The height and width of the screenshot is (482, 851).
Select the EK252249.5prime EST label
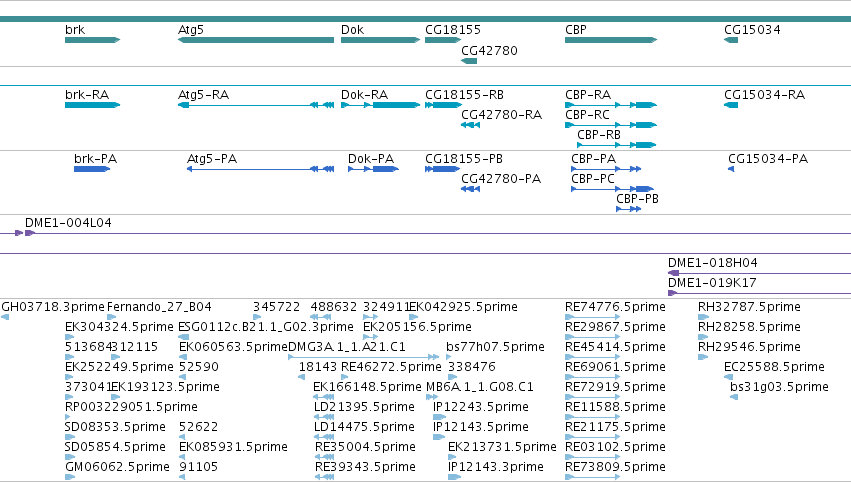point(119,367)
